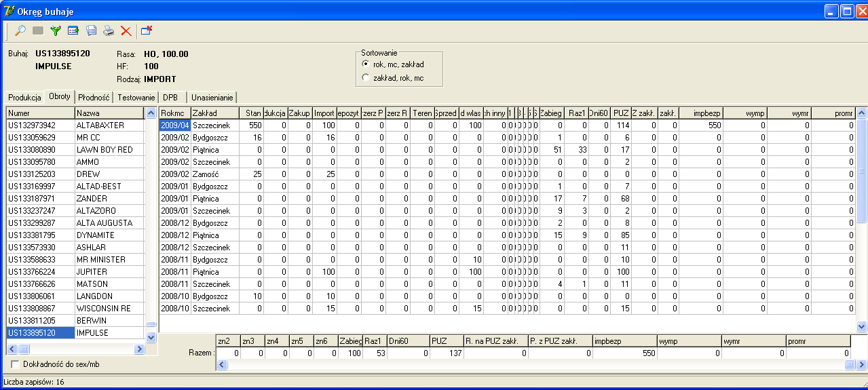Click the PUZ total value 137
This screenshot has width=868, height=390.
[x=447, y=353]
